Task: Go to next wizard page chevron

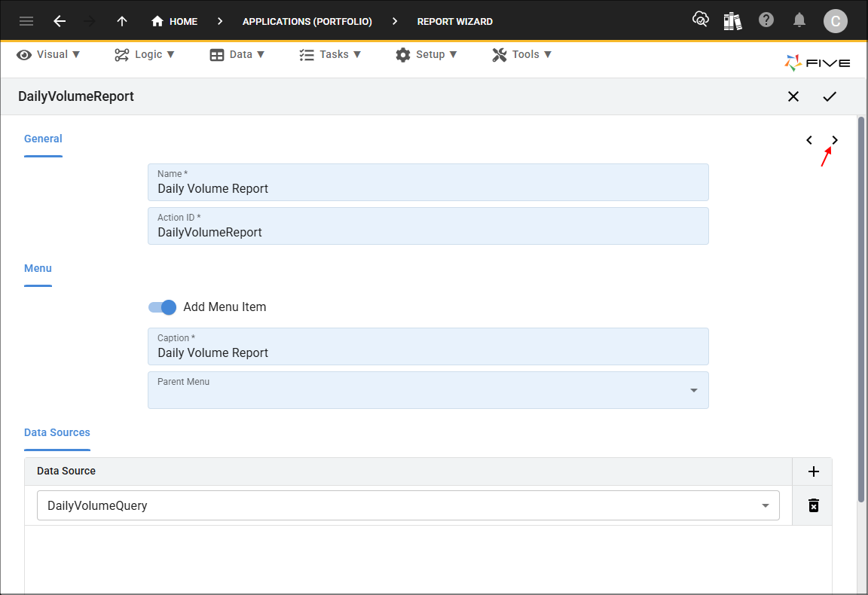Action: tap(835, 140)
